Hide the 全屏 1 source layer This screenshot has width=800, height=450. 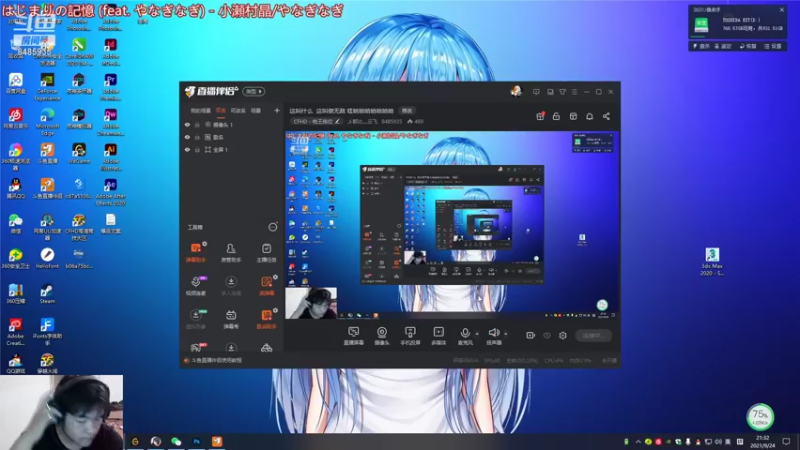187,149
